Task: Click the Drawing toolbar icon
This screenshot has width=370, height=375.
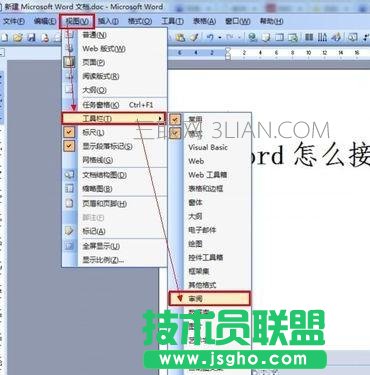Action: point(336,37)
